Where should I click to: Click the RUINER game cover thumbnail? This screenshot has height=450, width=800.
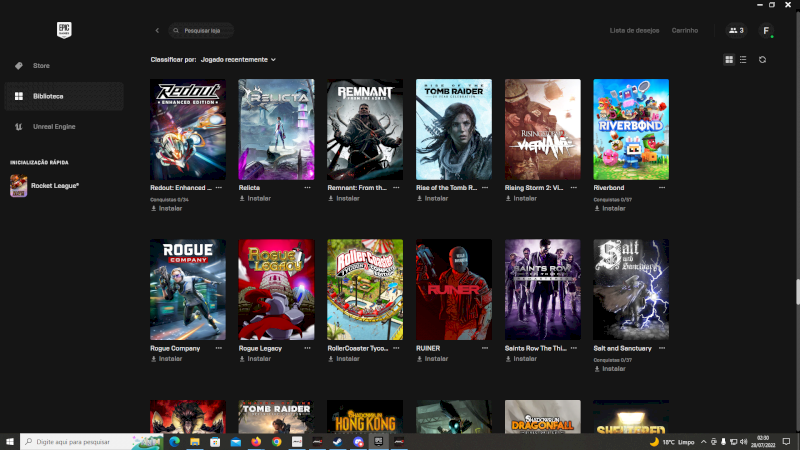click(x=454, y=289)
